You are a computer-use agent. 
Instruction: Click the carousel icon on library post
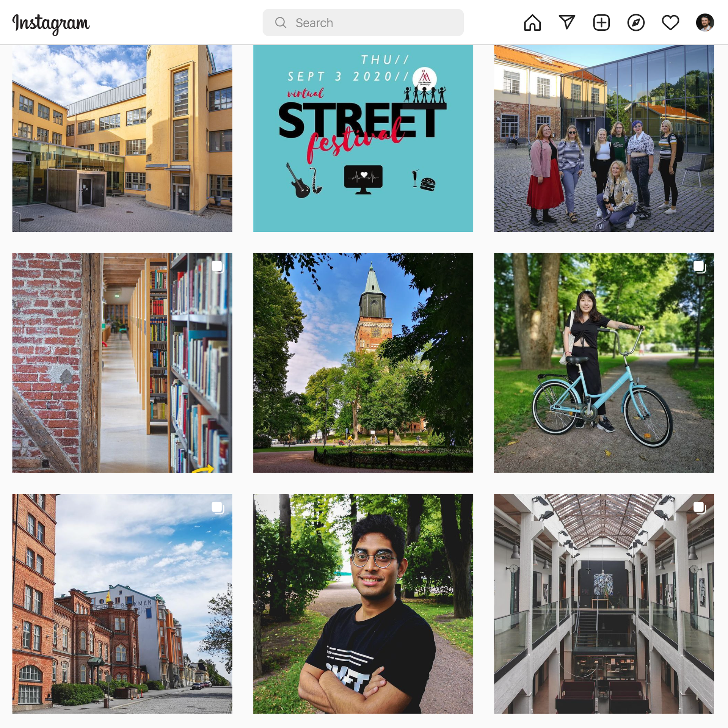pyautogui.click(x=218, y=267)
